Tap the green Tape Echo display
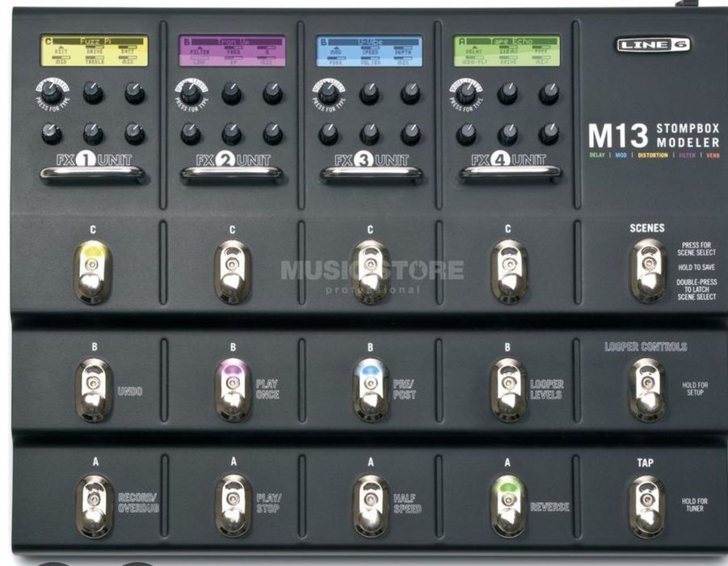Screen dimensions: 728x566 tap(507, 51)
